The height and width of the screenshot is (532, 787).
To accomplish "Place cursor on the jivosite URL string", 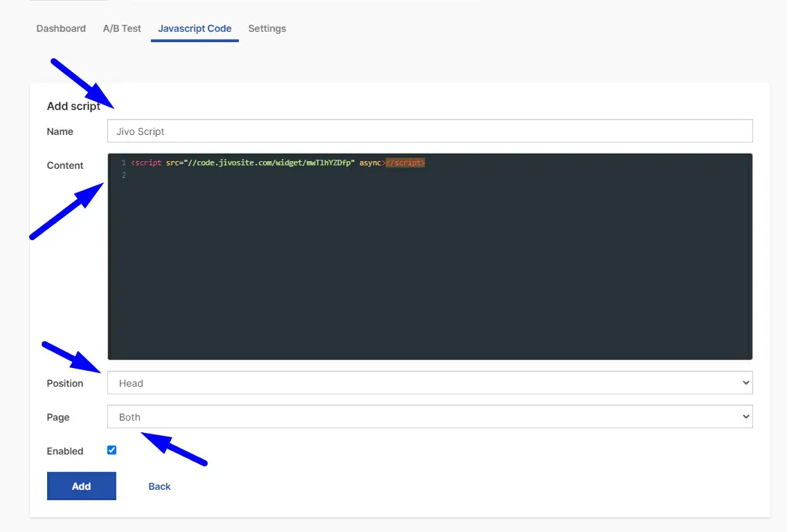I will click(269, 163).
